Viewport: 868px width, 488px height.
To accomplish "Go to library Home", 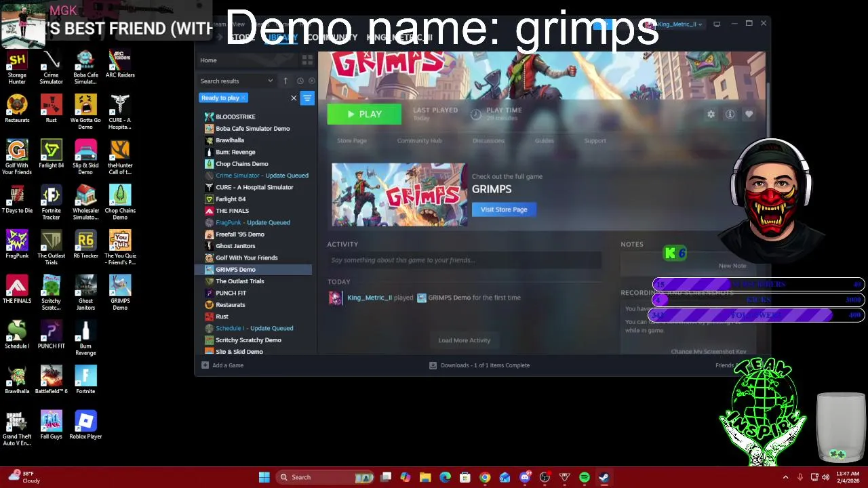I will [x=208, y=60].
